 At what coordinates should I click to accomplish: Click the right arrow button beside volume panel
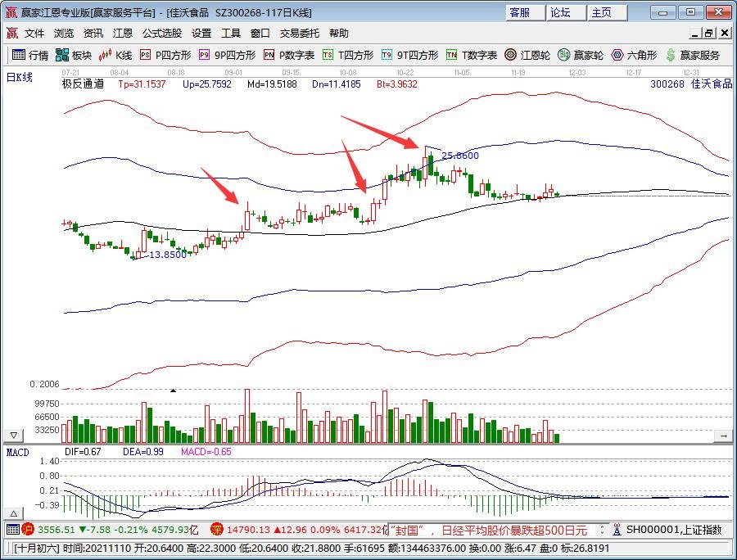pyautogui.click(x=723, y=436)
